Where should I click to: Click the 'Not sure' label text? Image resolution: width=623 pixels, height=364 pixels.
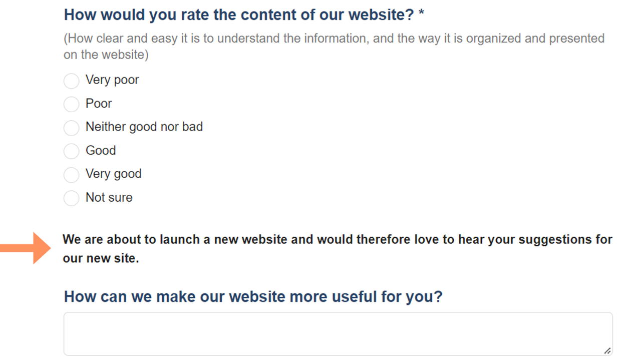(x=109, y=197)
